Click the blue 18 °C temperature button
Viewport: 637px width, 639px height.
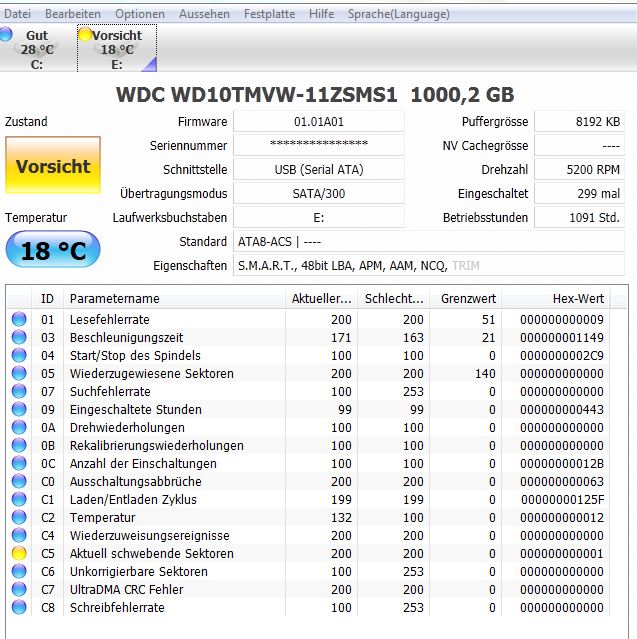(53, 249)
